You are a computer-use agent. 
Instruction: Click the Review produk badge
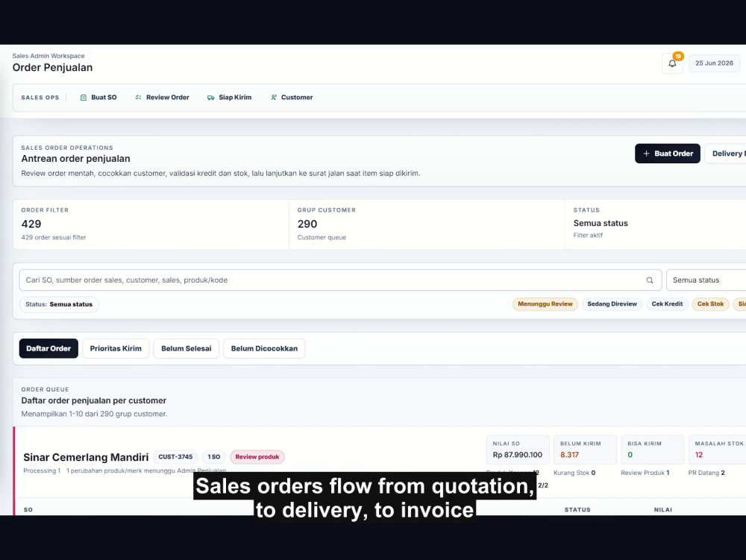click(257, 457)
